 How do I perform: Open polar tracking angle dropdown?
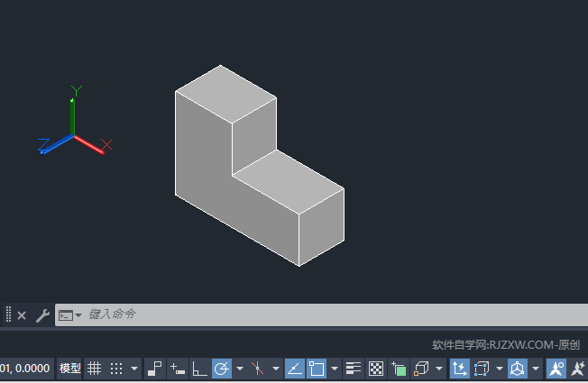pyautogui.click(x=240, y=369)
